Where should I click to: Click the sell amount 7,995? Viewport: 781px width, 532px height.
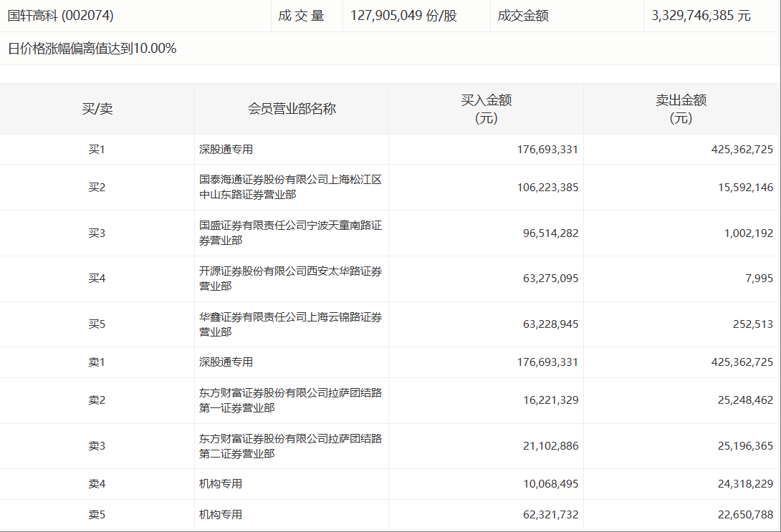coord(759,279)
